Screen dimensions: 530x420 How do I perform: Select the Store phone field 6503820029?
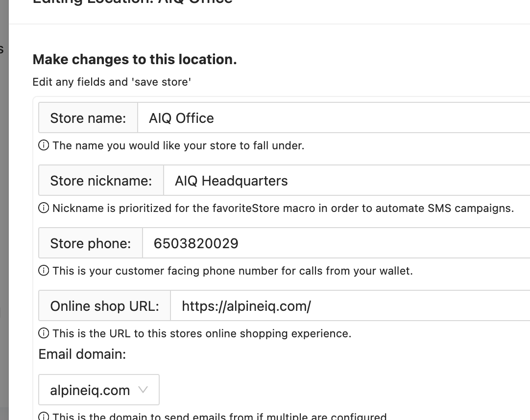click(x=337, y=243)
